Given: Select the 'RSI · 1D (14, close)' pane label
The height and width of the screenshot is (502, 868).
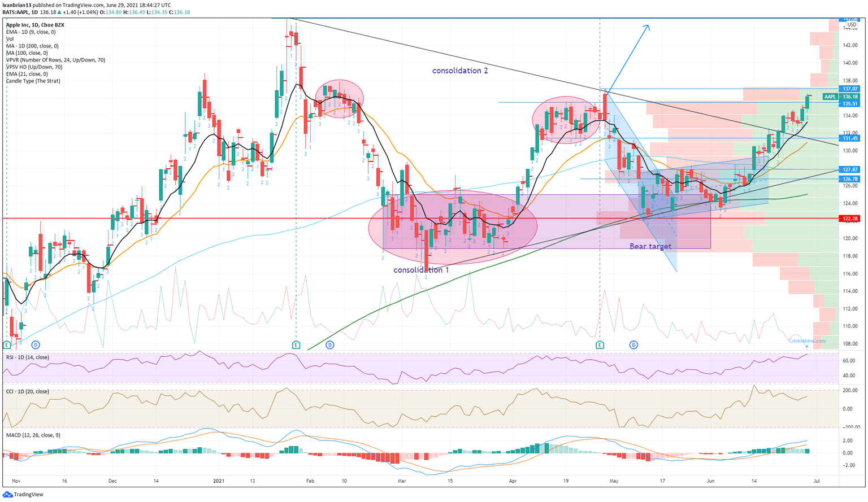Looking at the screenshot, I should pyautogui.click(x=27, y=357).
